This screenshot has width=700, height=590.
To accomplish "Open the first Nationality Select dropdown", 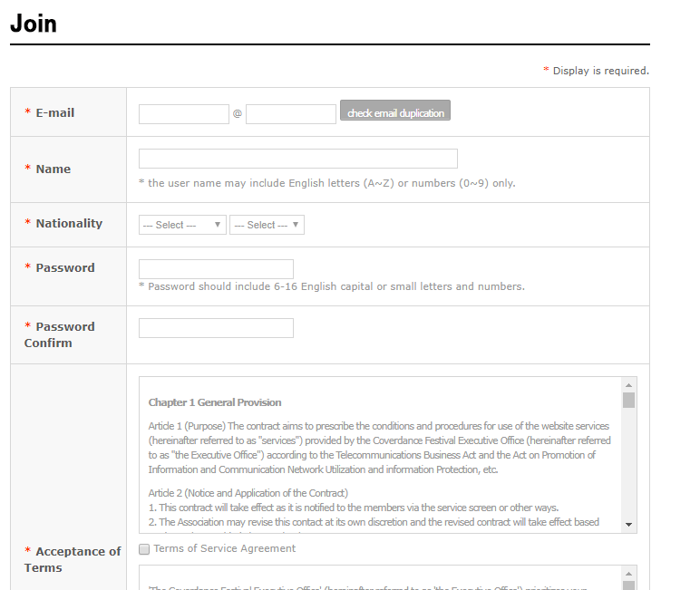I will coord(182,225).
